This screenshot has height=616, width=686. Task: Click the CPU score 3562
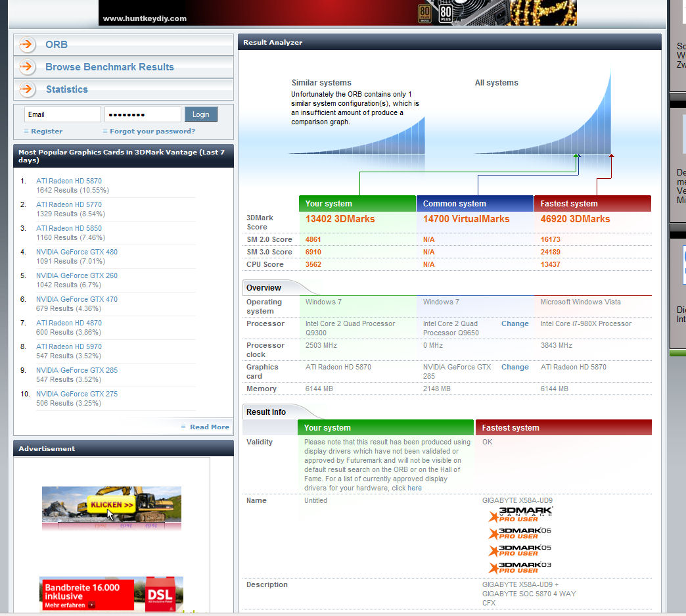(313, 264)
